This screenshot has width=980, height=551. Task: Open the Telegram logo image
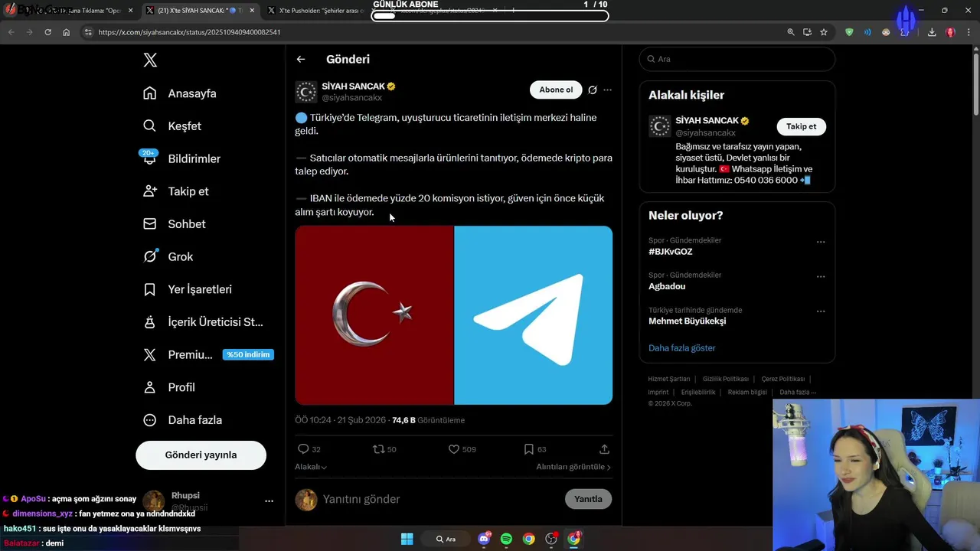[x=534, y=315]
